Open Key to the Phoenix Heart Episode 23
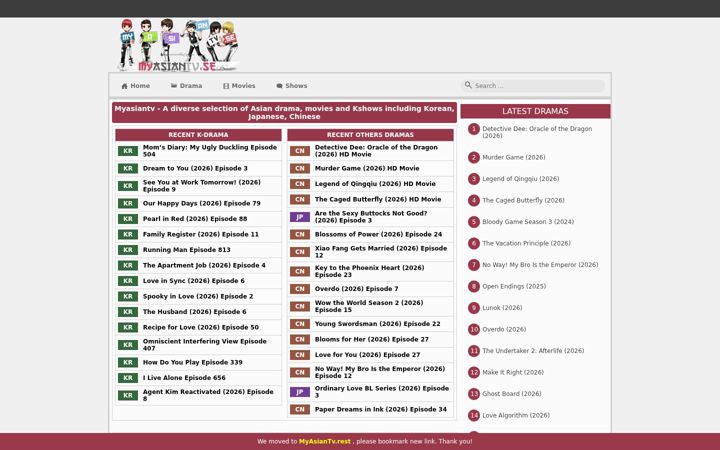Screen dimensions: 720x450 pyautogui.click(x=370, y=271)
